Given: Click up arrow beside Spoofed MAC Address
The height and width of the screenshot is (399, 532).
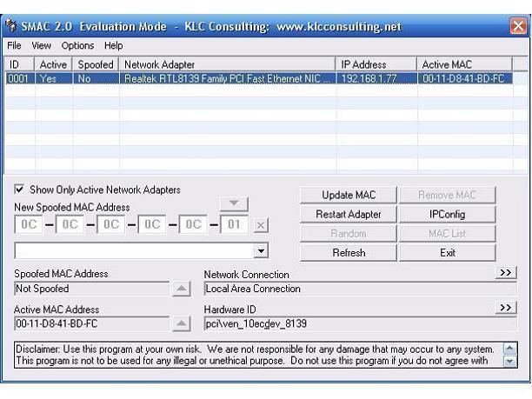Looking at the screenshot, I should [x=181, y=289].
